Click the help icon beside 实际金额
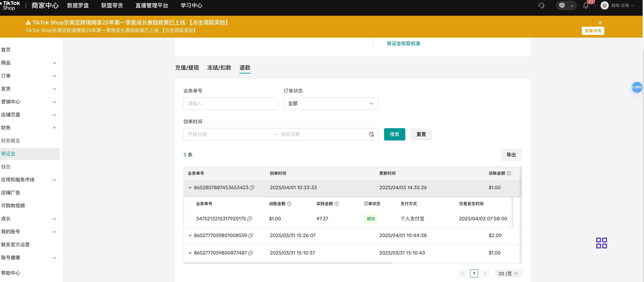The image size is (644, 282). point(337,204)
